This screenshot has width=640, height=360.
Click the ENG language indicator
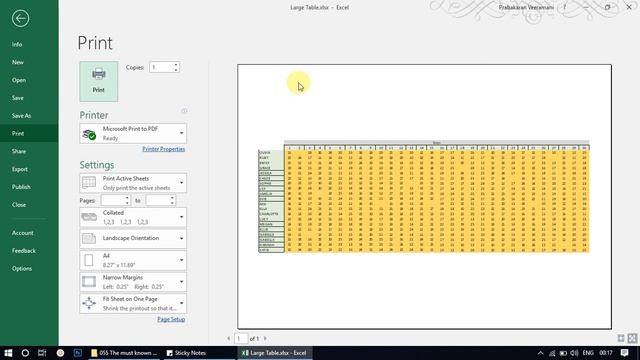588,353
